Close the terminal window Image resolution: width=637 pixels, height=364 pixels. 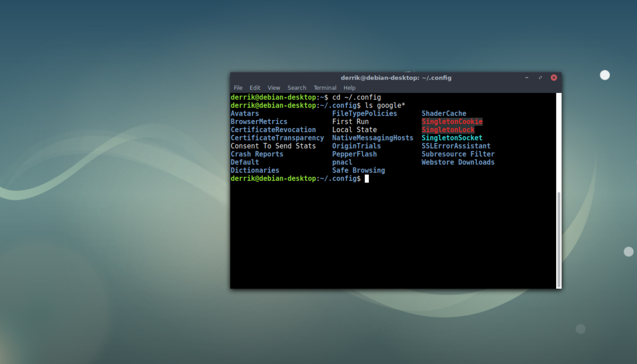tap(554, 77)
